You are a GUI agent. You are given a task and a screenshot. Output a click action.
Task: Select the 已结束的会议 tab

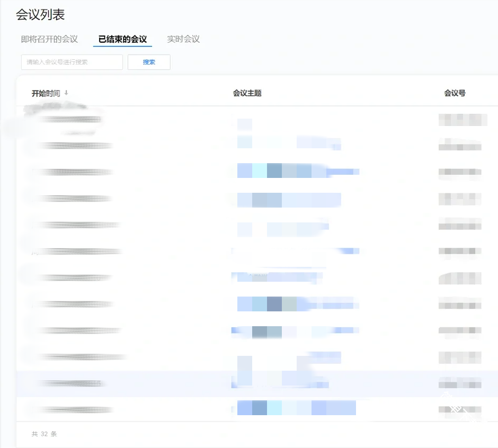coord(122,39)
